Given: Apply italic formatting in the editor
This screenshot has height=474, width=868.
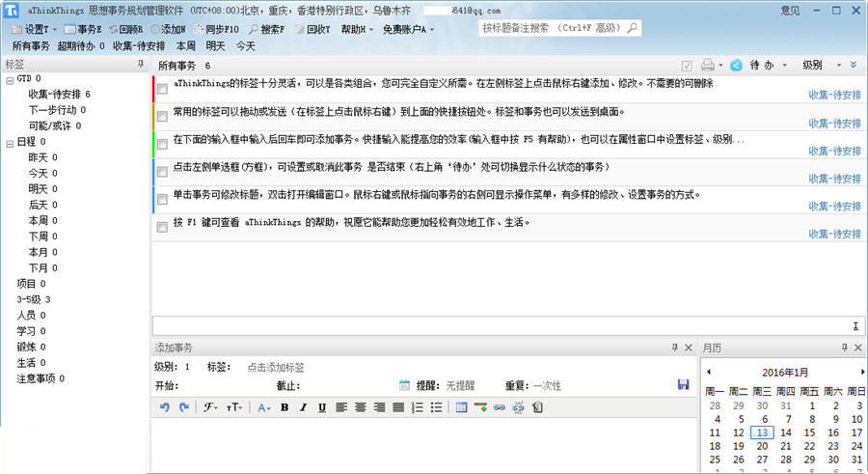Looking at the screenshot, I should point(303,407).
